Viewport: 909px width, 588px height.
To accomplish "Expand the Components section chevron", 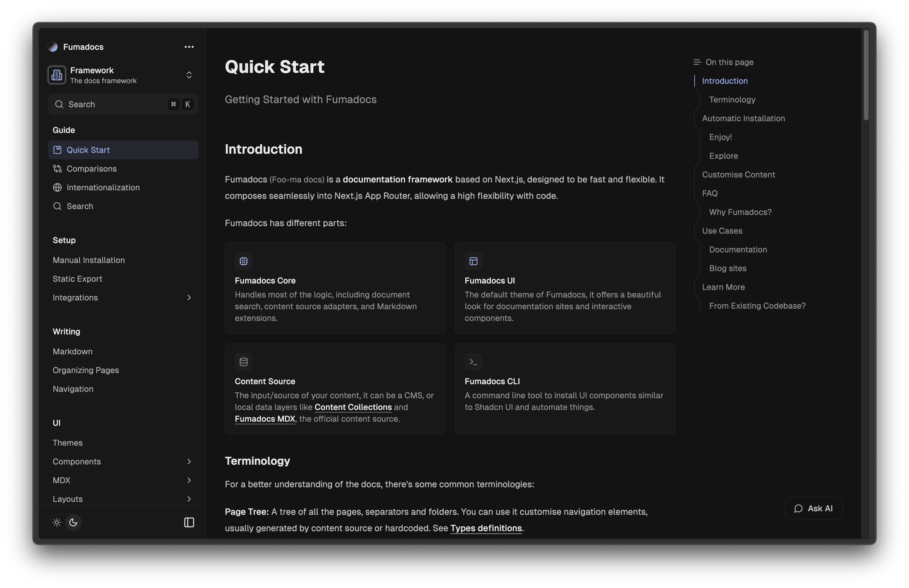I will (189, 461).
